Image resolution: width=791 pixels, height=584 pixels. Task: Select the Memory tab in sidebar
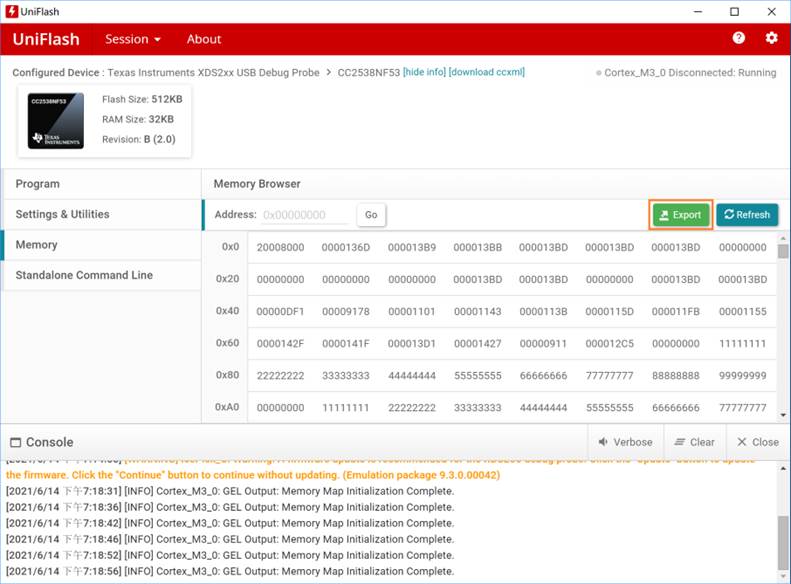click(x=37, y=245)
